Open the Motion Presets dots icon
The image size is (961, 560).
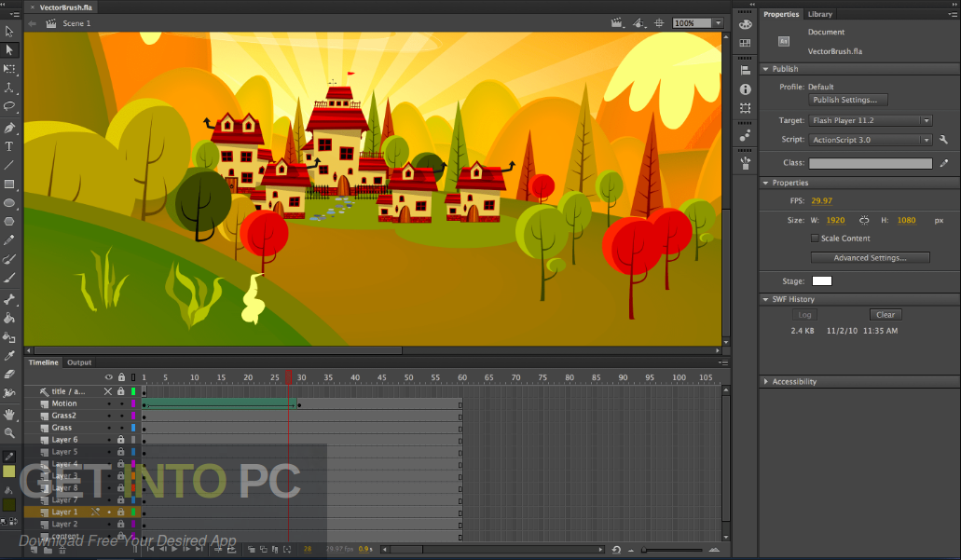[746, 135]
